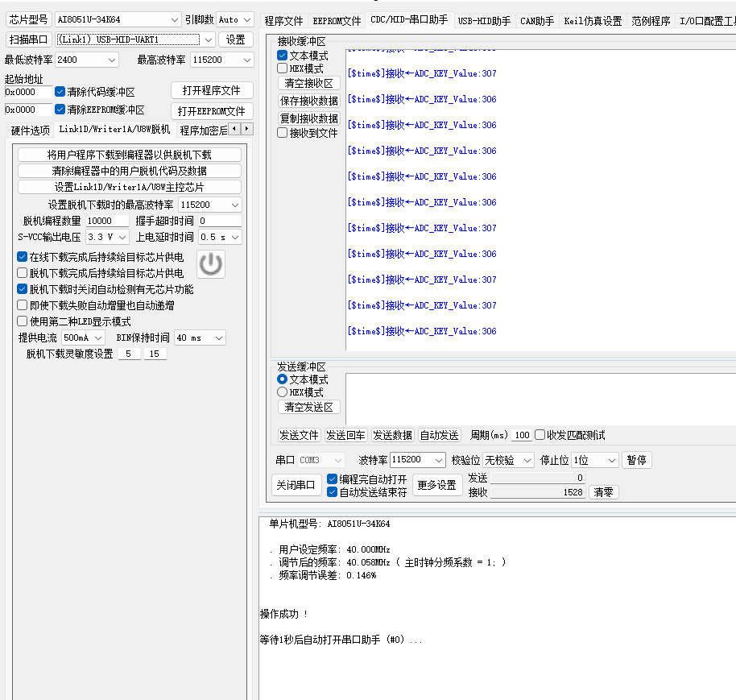
Task: Click 设置Link1D/Writer1A/U8W主控芯片 button
Action: coord(130,187)
